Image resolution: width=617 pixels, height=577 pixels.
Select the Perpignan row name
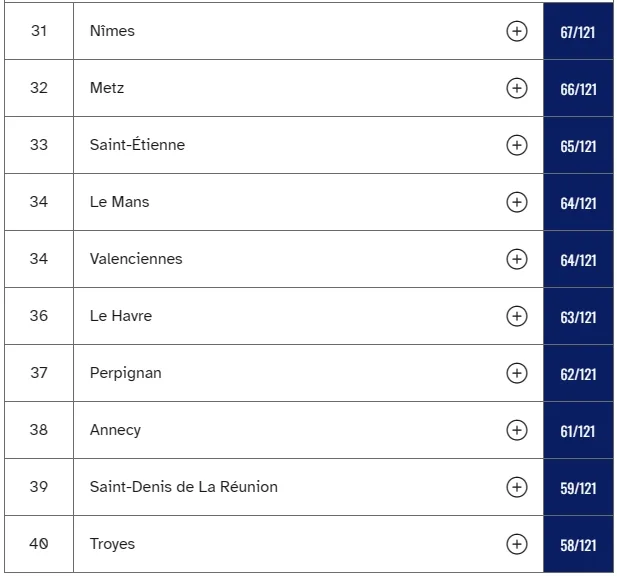[125, 373]
